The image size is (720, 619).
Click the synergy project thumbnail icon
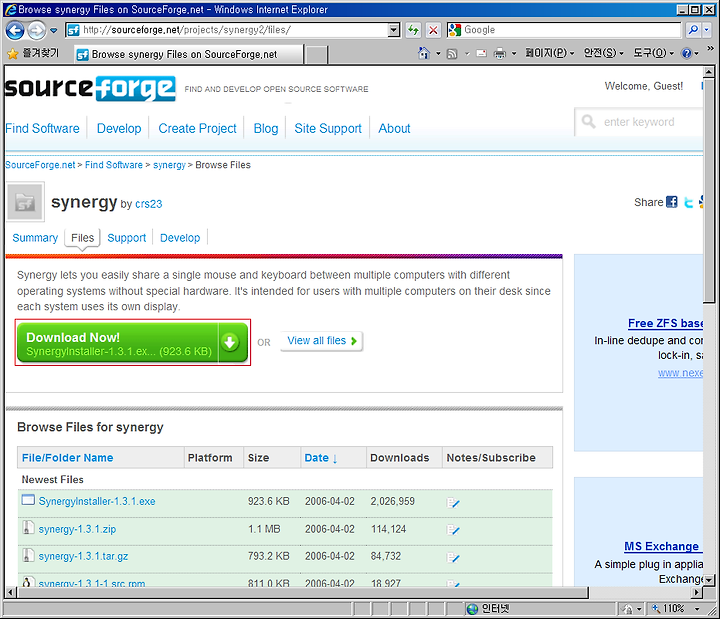tap(25, 201)
